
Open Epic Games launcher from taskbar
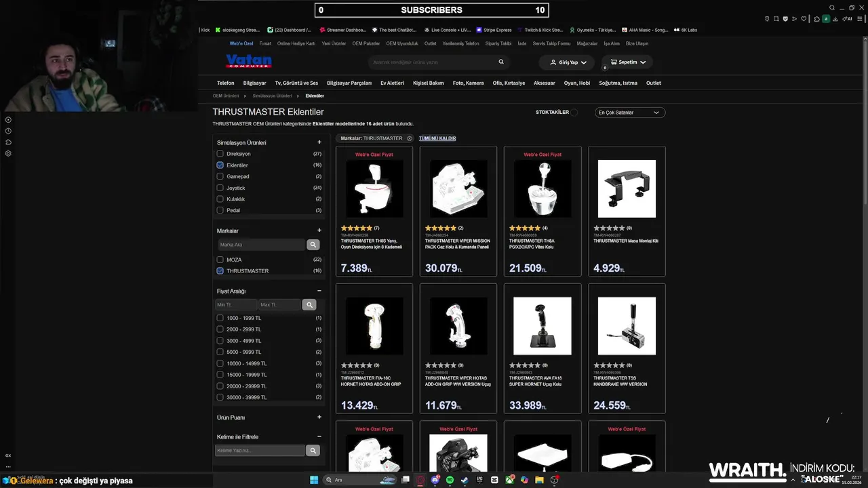(479, 480)
